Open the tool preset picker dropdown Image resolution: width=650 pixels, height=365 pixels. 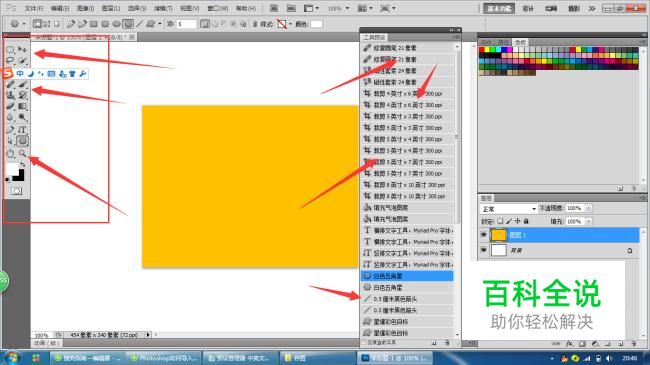[24, 24]
